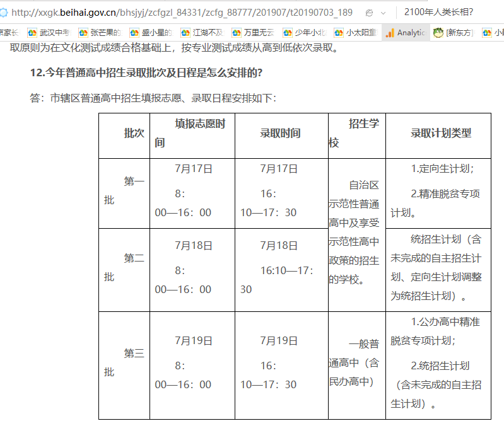
Task: Open the 江湖不及 bookmark
Action: point(202,32)
